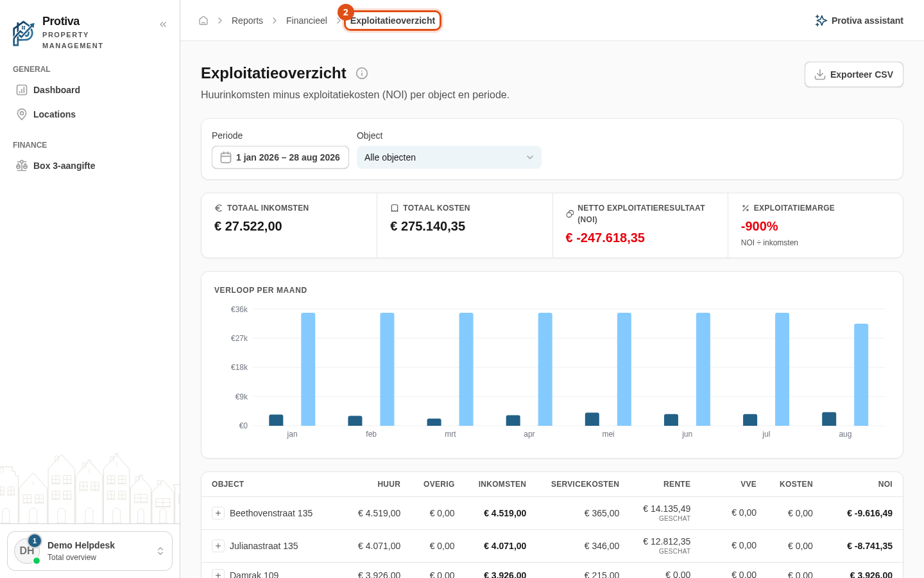Click the Protiva logo icon
Image resolution: width=924 pixels, height=578 pixels.
coord(24,33)
